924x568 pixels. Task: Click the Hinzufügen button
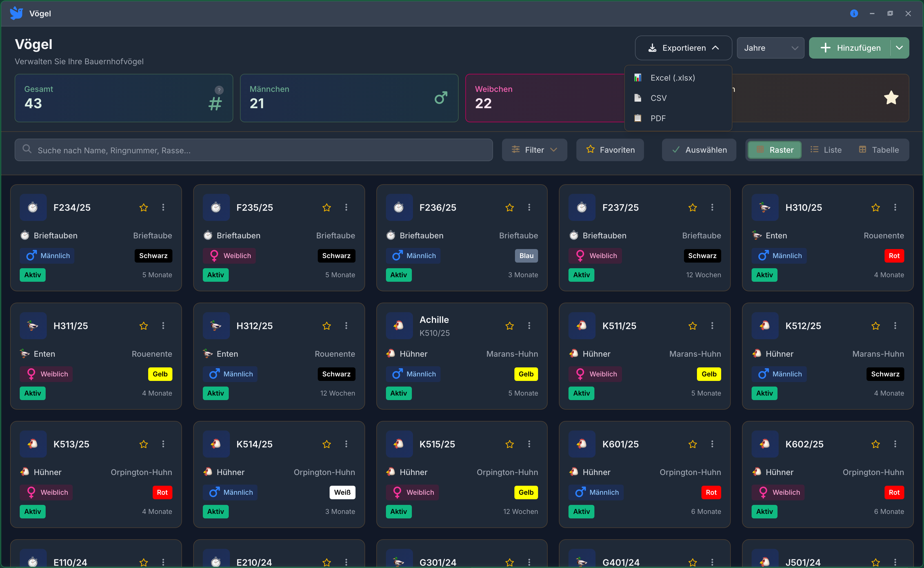point(850,48)
